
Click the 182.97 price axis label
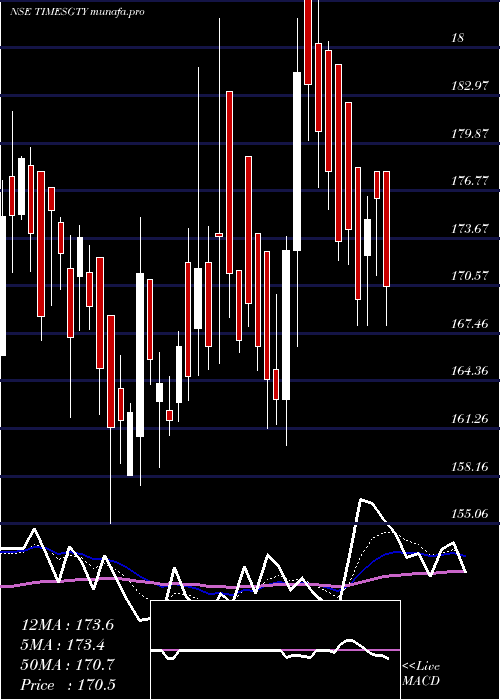pyautogui.click(x=470, y=86)
